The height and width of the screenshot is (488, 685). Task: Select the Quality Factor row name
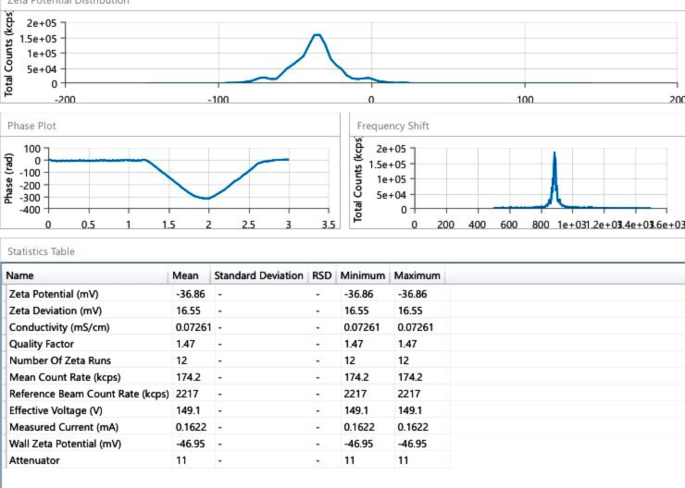click(x=42, y=344)
